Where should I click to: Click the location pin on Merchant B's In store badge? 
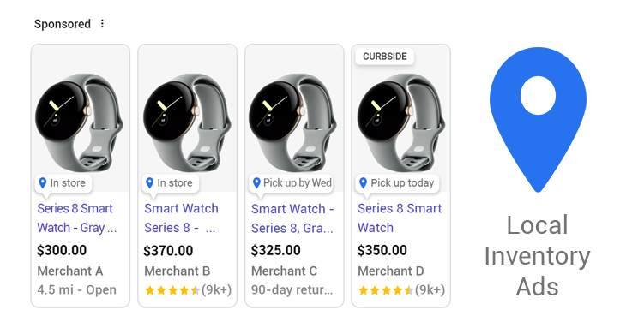tap(150, 183)
